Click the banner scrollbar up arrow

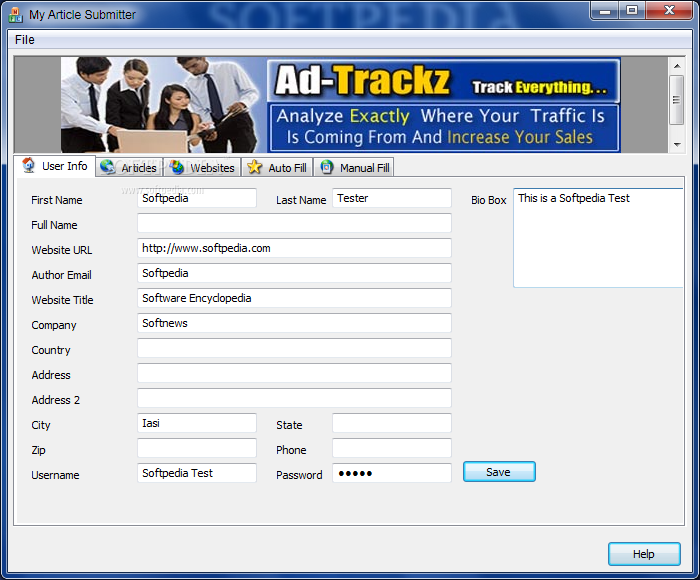(677, 66)
